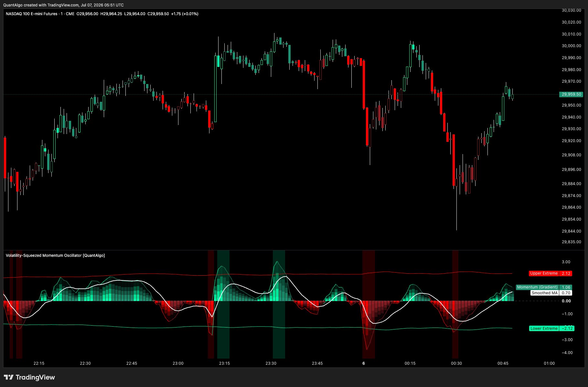The width and height of the screenshot is (588, 387).
Task: Click the 0.00 oscillator scale label
Action: (x=566, y=301)
